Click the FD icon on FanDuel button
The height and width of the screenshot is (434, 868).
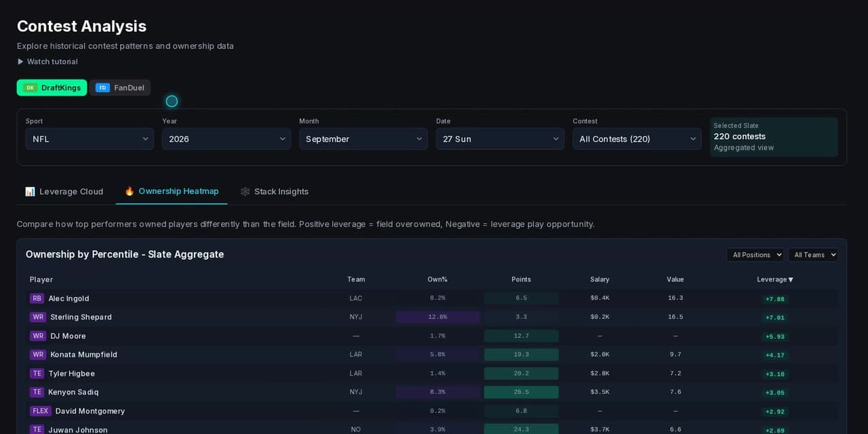coord(102,87)
